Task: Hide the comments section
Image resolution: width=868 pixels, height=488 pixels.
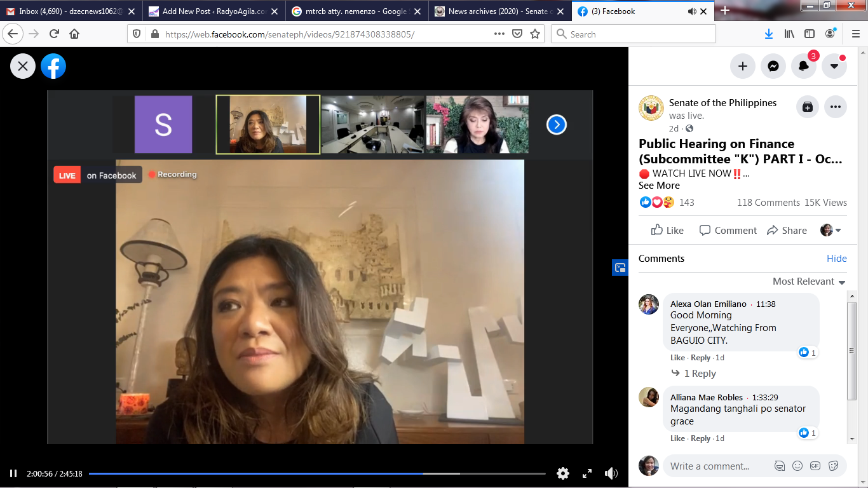Action: [836, 259]
